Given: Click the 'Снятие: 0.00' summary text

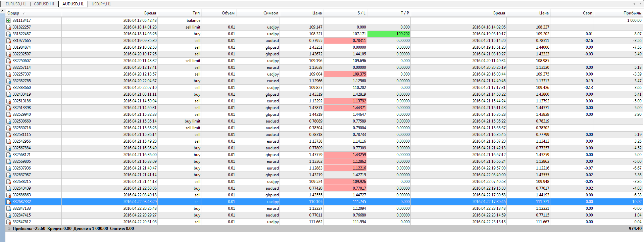Looking at the screenshot, I should 122,229.
